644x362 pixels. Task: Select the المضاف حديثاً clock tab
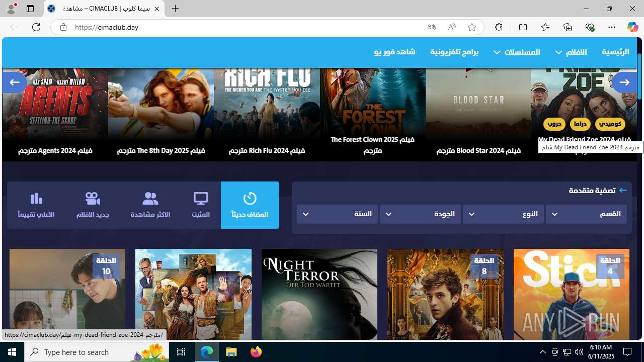pyautogui.click(x=250, y=205)
